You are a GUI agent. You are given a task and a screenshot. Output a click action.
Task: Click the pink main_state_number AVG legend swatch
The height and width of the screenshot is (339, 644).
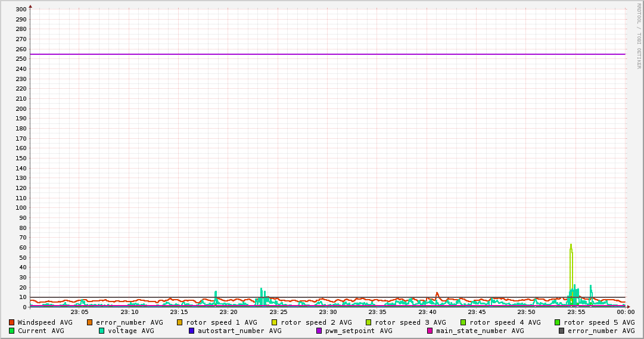[430, 331]
